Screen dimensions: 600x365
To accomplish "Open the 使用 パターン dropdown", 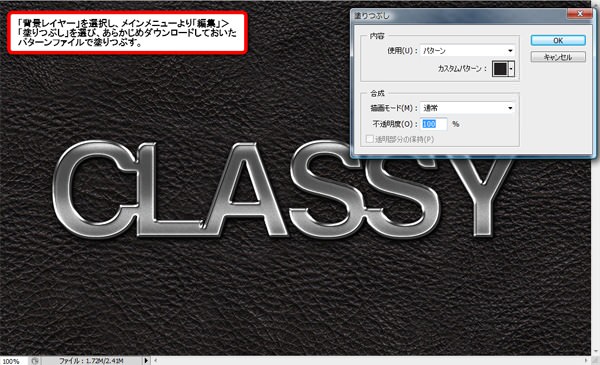I will [467, 51].
